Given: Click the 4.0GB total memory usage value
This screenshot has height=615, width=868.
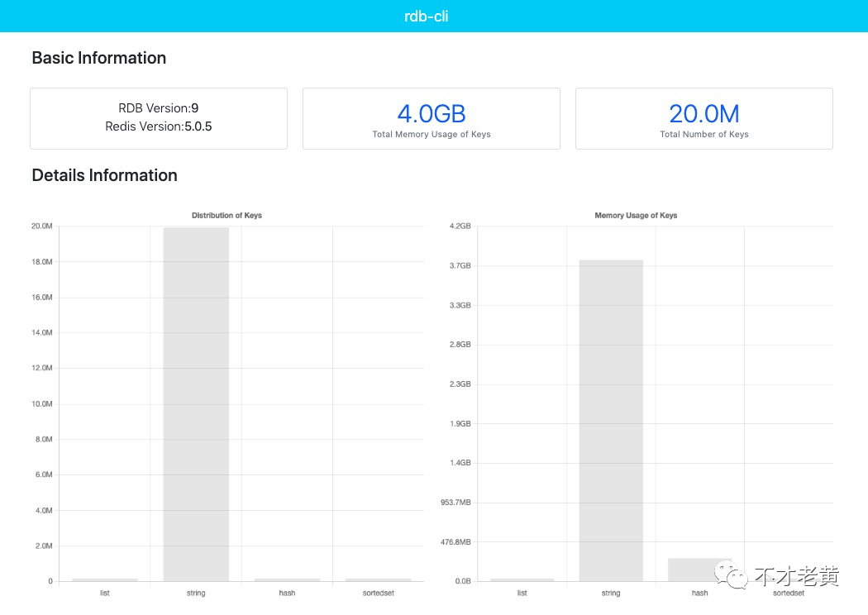Looking at the screenshot, I should 432,113.
